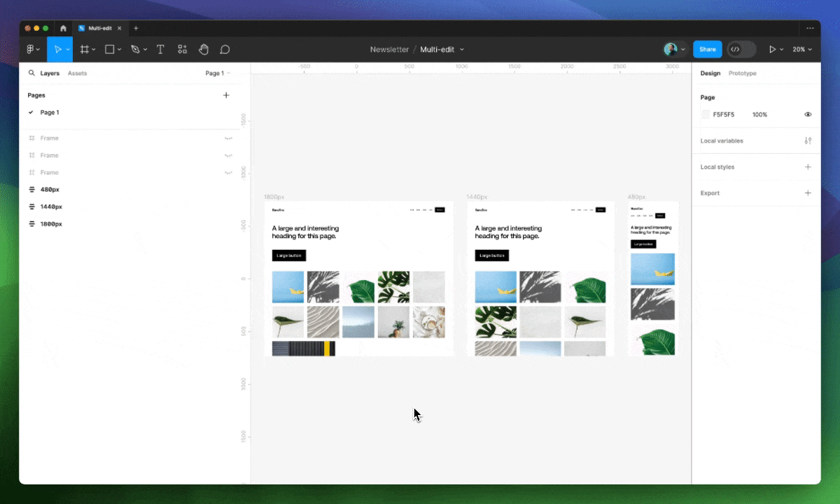Select the Hand tool
The width and height of the screenshot is (840, 504).
[x=204, y=50]
